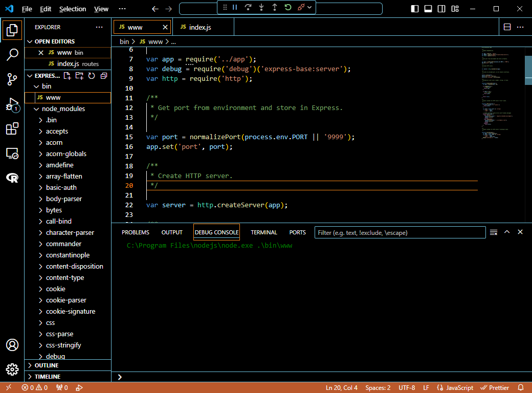Open the Prettier formatter status
Image resolution: width=532 pixels, height=393 pixels.
click(495, 387)
